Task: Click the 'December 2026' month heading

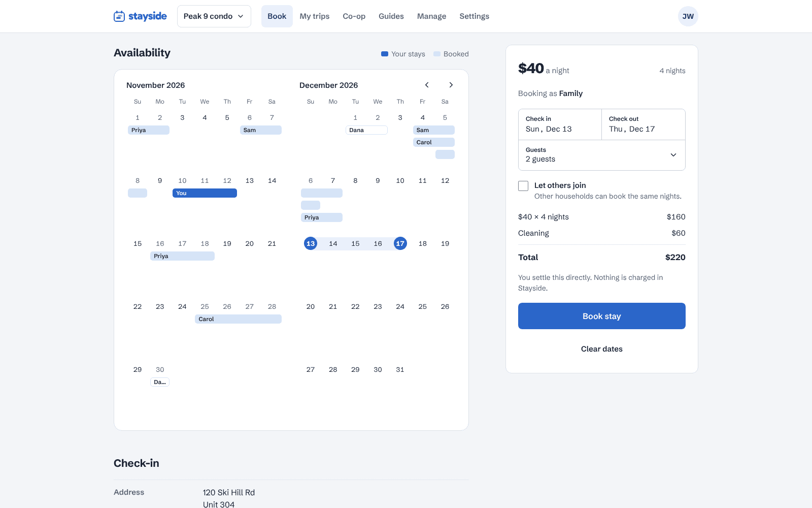Action: pyautogui.click(x=329, y=85)
